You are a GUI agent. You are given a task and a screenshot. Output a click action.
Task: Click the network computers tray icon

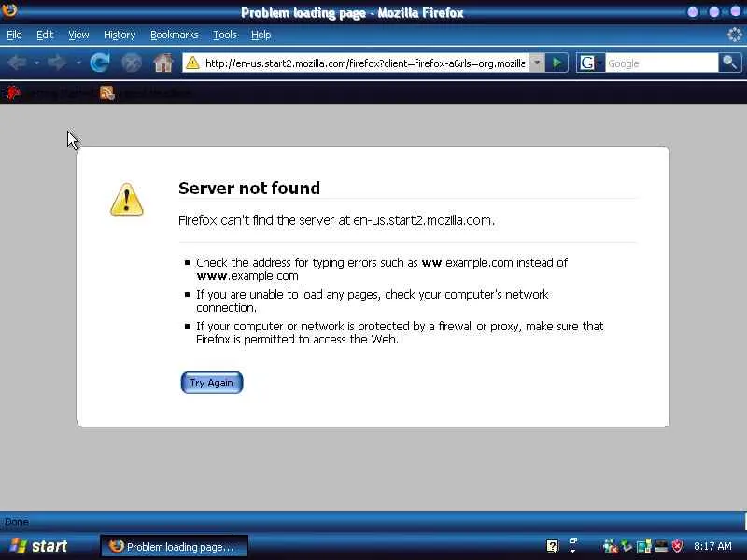pyautogui.click(x=643, y=546)
